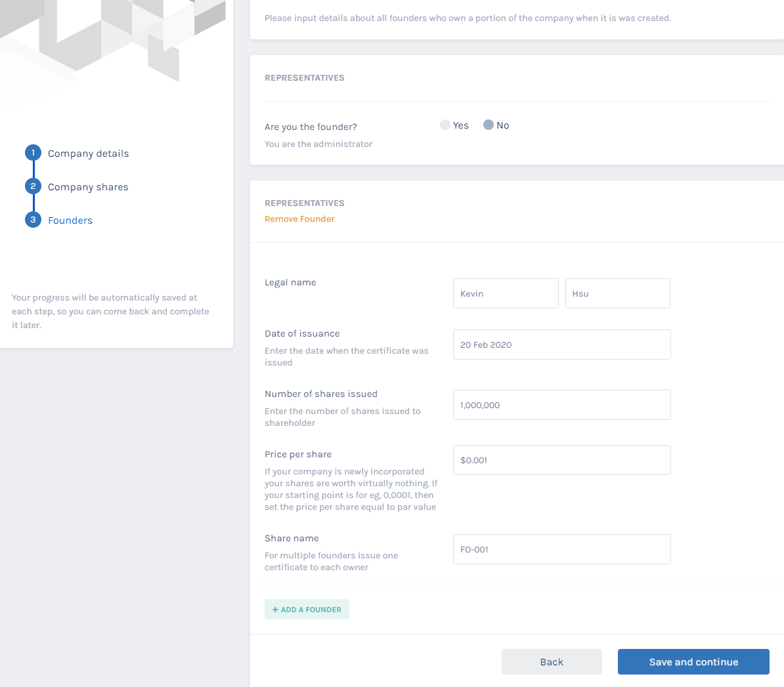Open the Founders step
This screenshot has height=687, width=784.
point(70,220)
